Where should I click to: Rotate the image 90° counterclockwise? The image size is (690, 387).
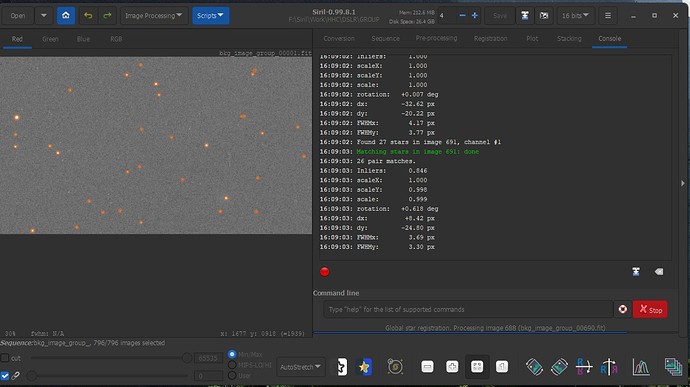[534, 366]
